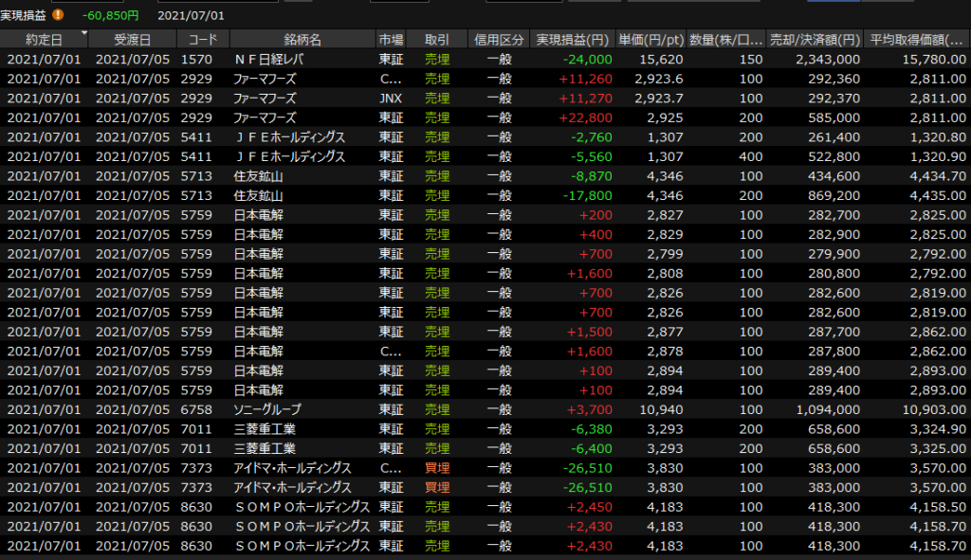Screen dimensions: 971x560
Task: Click the 売却/決済額(円) column header
Action: point(815,40)
